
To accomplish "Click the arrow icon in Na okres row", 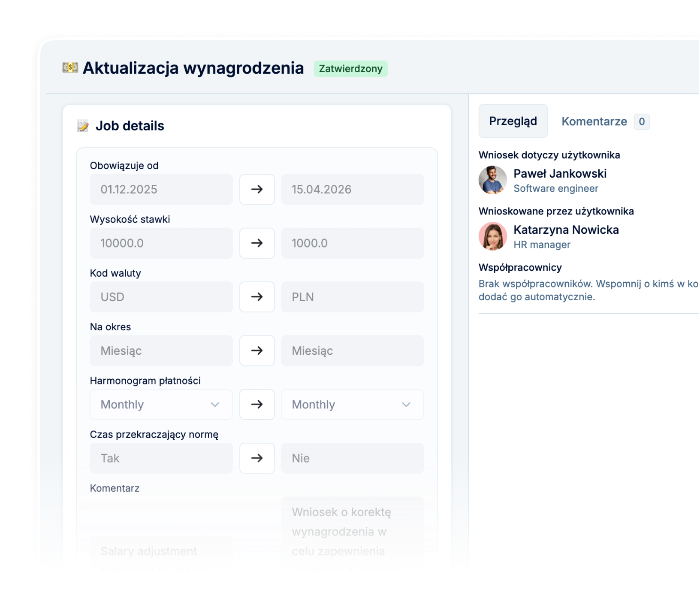I will coord(257,350).
